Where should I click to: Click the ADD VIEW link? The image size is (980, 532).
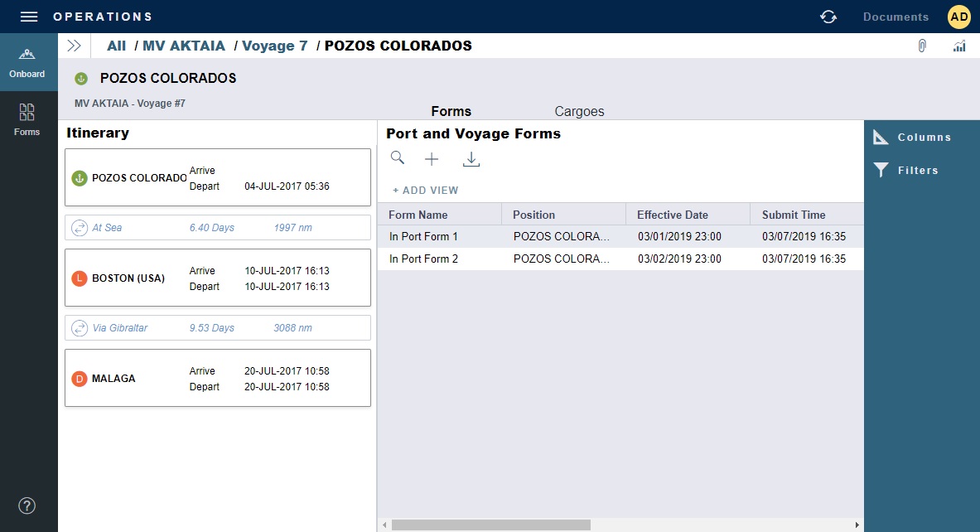[x=425, y=190]
